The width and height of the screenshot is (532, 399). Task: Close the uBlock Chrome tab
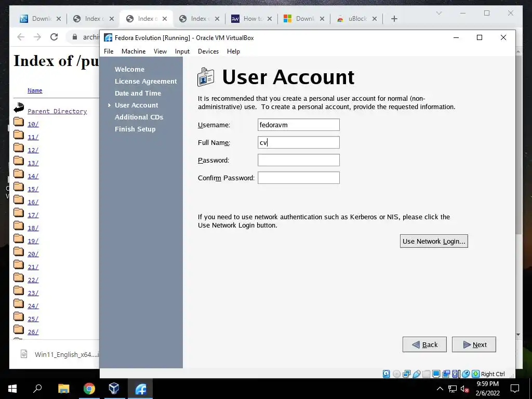375,19
